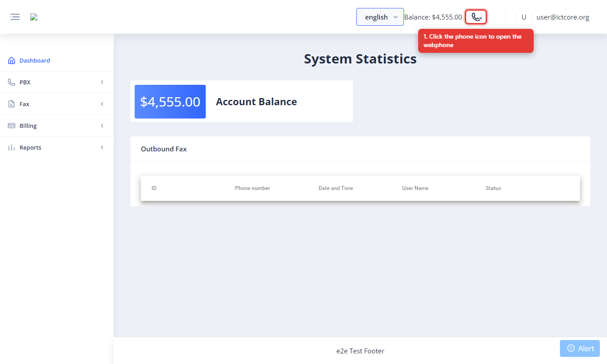Open the Reports menu item

tap(57, 147)
